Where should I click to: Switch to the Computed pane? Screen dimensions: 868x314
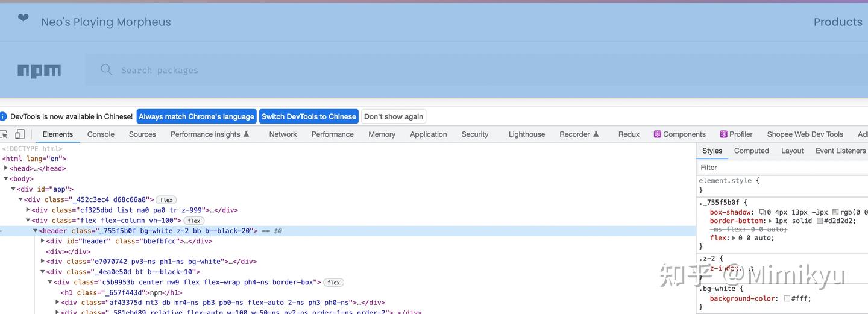point(752,151)
